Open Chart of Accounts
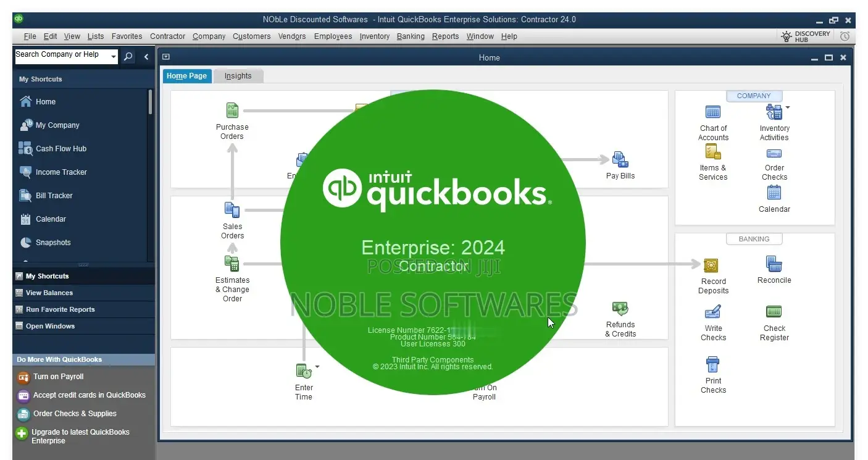Screen dimensions: 868x460 click(713, 112)
